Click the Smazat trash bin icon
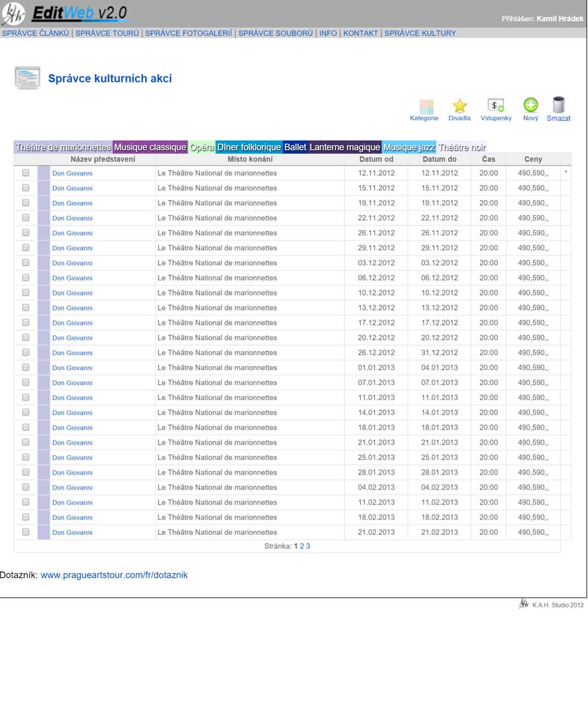 (x=558, y=105)
